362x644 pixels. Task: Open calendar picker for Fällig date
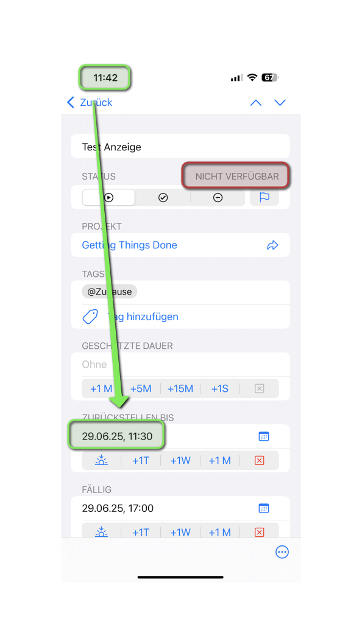[264, 508]
